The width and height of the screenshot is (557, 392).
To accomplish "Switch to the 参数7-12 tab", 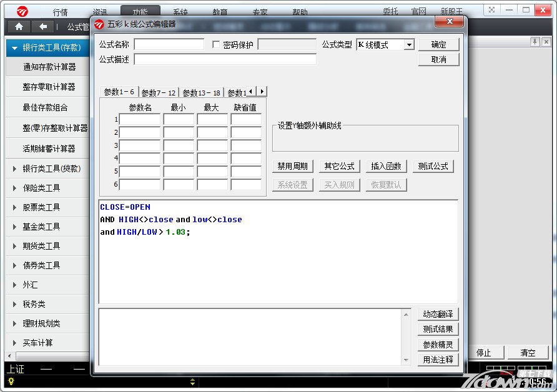I will tap(159, 93).
